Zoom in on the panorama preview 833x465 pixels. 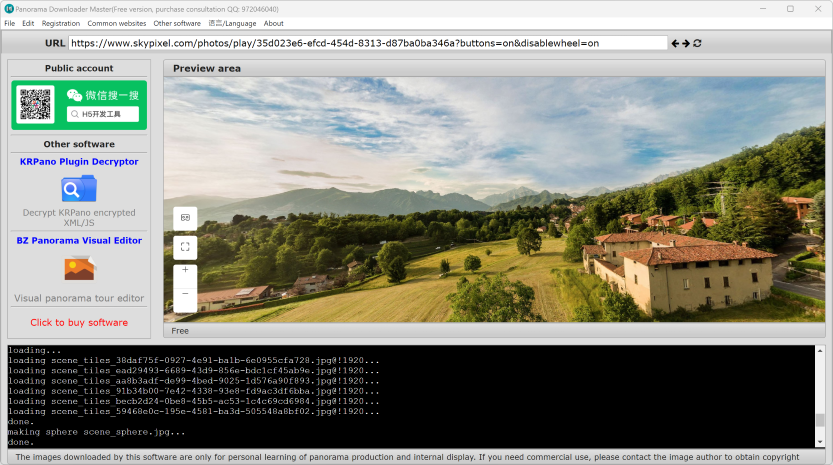tap(185, 271)
